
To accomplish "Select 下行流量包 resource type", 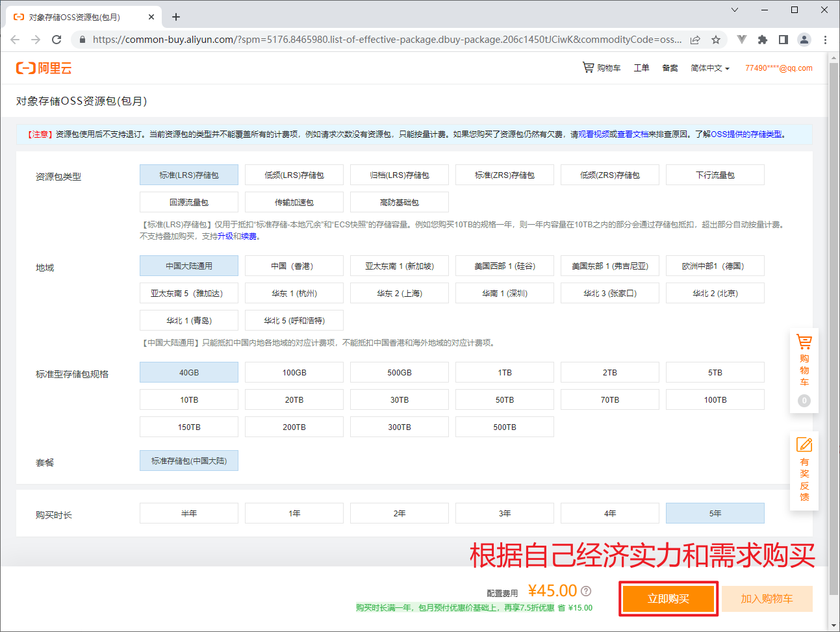I will click(x=715, y=175).
